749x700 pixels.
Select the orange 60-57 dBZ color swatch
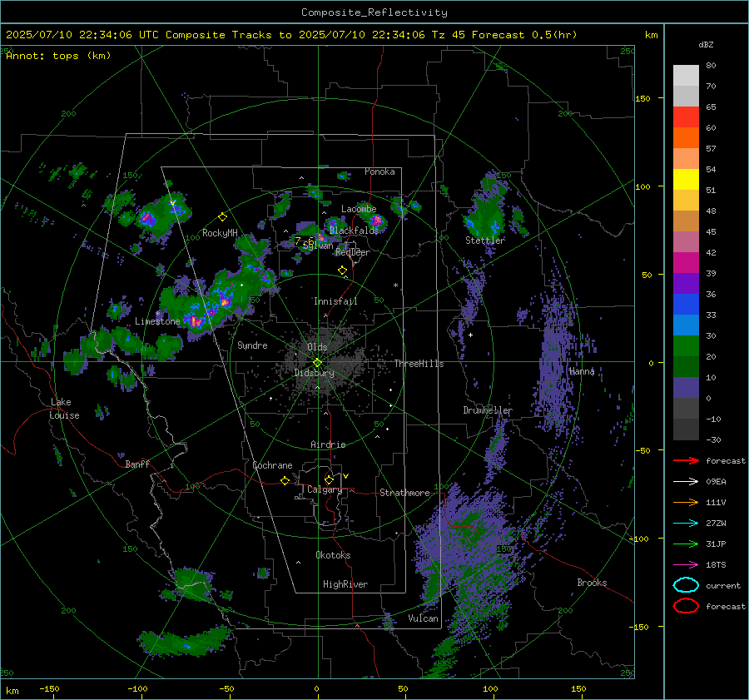[686, 138]
